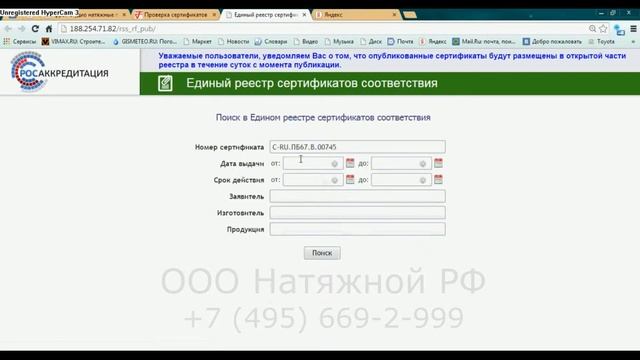Open the GISMETEO.RU weather bookmark
The height and width of the screenshot is (360, 640).
(144, 41)
